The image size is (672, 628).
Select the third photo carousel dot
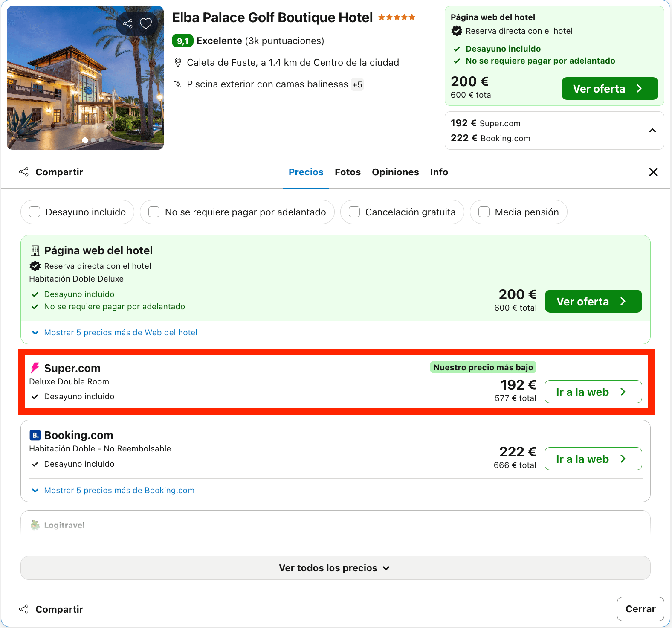pyautogui.click(x=101, y=140)
